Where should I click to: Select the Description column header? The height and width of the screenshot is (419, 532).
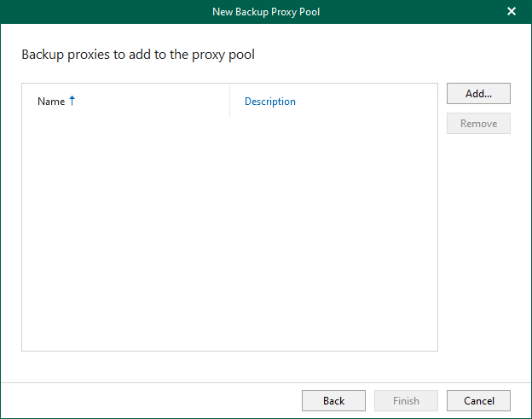click(x=269, y=102)
